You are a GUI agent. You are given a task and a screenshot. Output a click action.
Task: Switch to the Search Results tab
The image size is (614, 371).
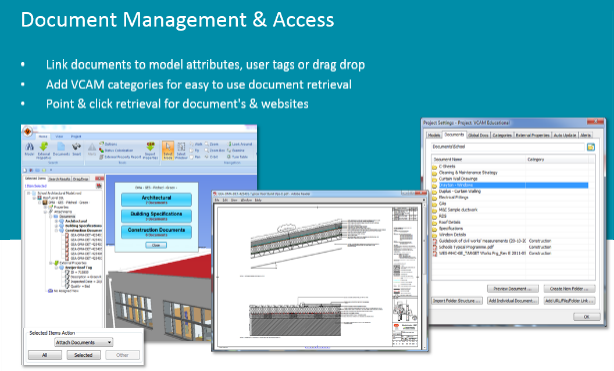pos(60,179)
